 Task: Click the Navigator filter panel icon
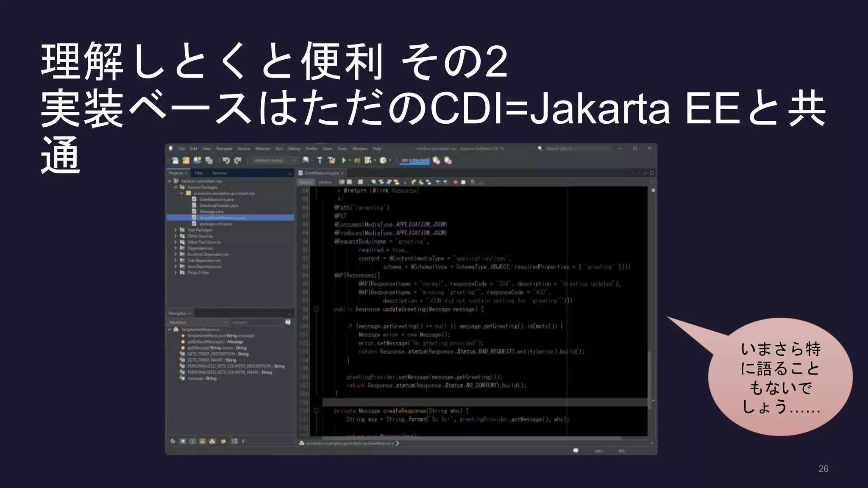pos(288,322)
